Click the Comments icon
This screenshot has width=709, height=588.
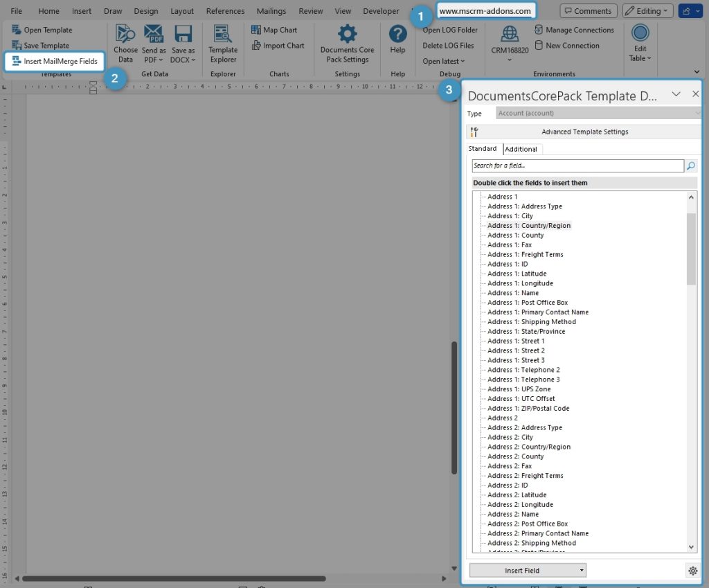[588, 10]
